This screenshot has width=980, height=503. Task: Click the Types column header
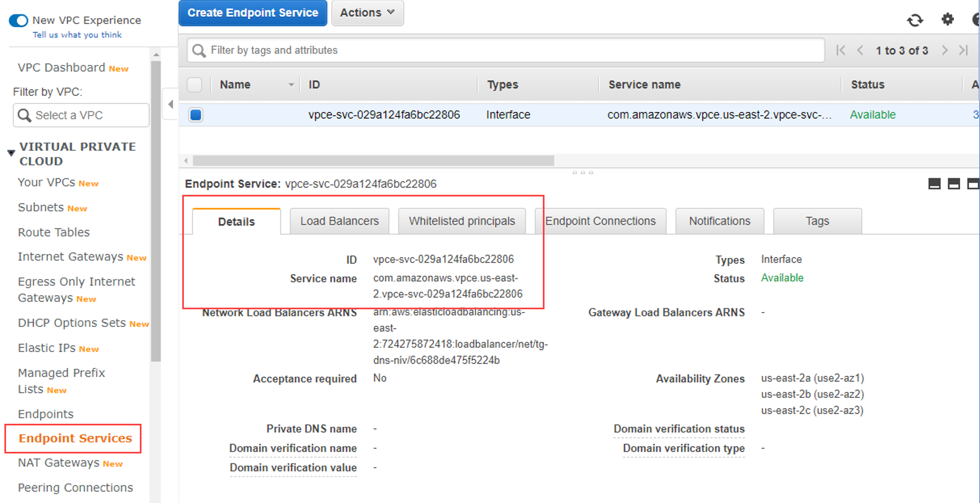tap(503, 85)
